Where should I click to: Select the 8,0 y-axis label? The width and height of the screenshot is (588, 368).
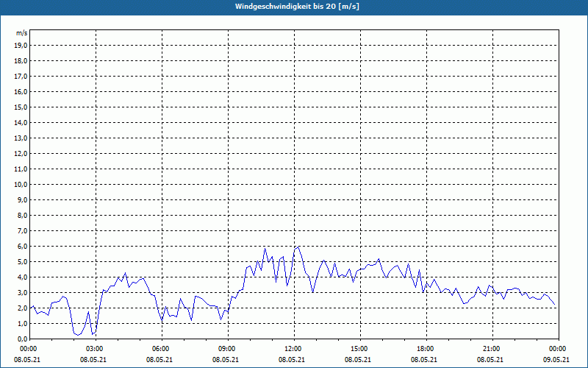[x=22, y=215]
